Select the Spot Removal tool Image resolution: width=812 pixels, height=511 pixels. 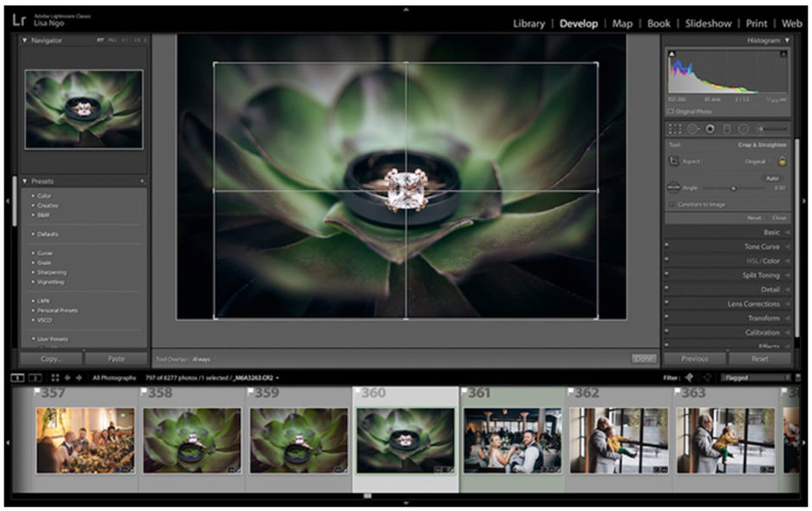tap(693, 129)
